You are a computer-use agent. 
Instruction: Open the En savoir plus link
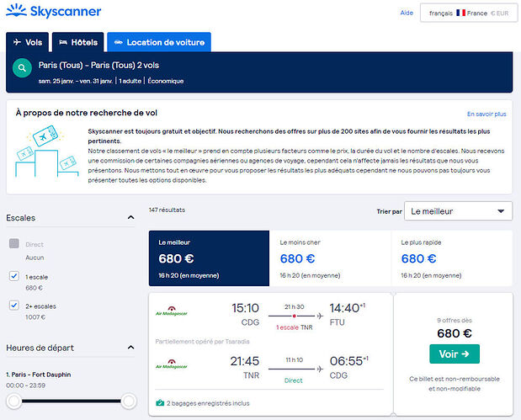pyautogui.click(x=486, y=114)
